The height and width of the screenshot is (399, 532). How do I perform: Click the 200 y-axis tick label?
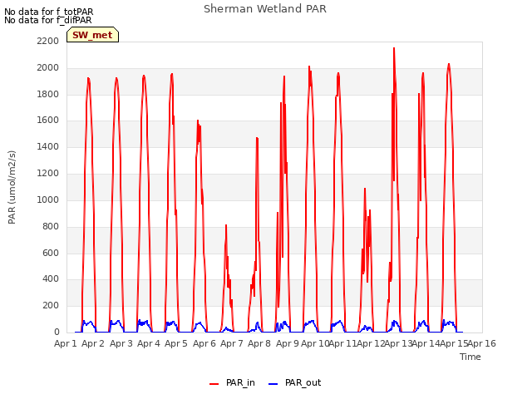click(x=51, y=305)
